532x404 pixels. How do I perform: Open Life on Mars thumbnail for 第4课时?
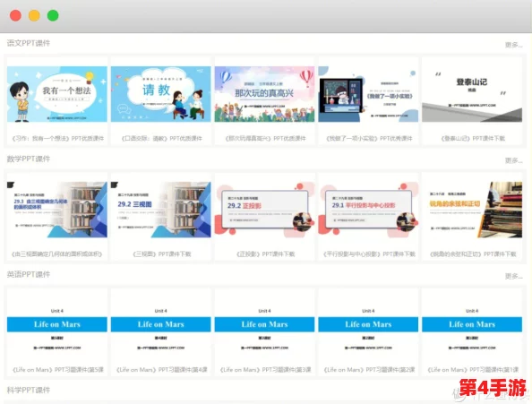[x=161, y=324]
